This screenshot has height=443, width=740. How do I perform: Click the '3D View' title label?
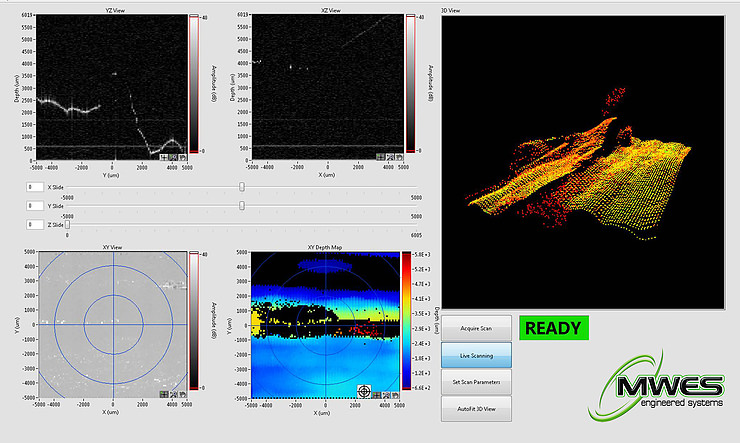point(451,10)
